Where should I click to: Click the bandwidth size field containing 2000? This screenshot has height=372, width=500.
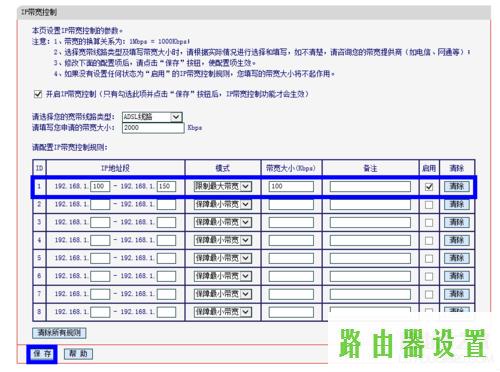[153, 128]
